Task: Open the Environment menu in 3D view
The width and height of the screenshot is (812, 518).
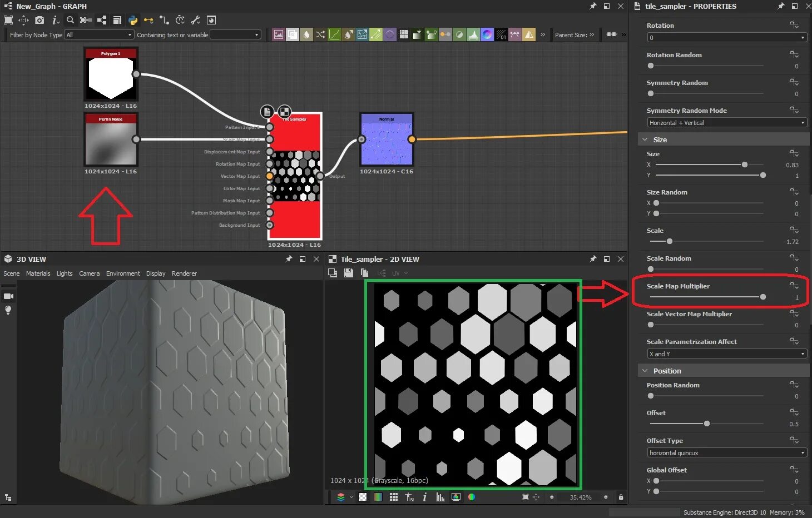Action: tap(123, 273)
